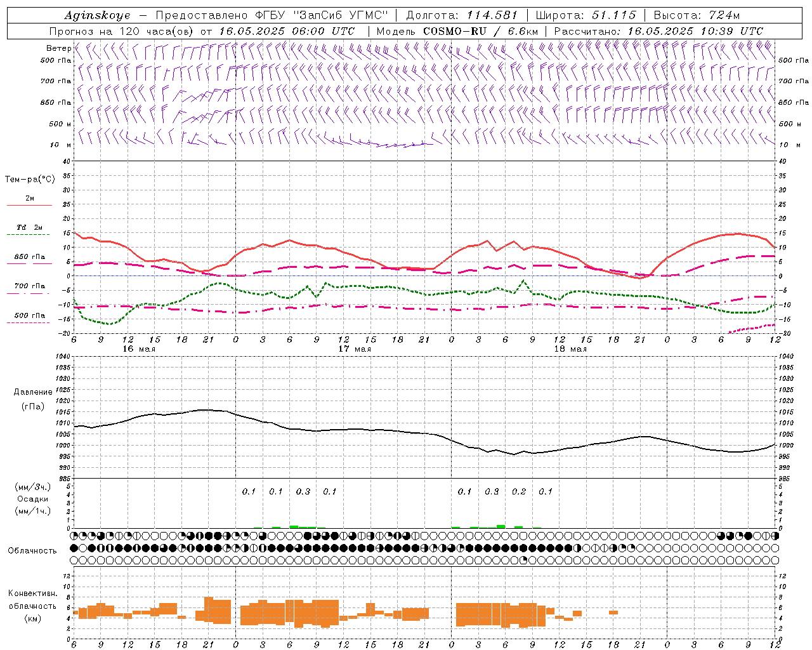This screenshot has width=812, height=650.
Task: Click the longitude value 114.581
Action: (492, 15)
